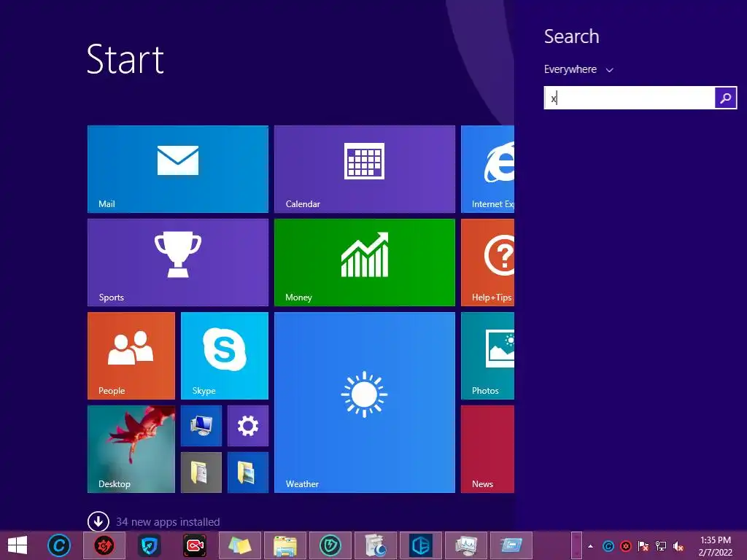Open the This PC computer tile
This screenshot has width=747, height=560.
point(201,426)
